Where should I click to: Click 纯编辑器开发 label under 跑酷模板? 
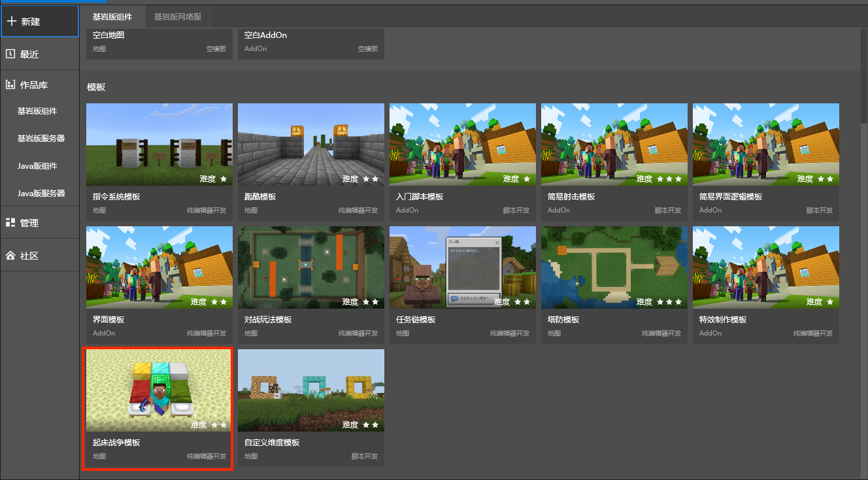point(358,211)
